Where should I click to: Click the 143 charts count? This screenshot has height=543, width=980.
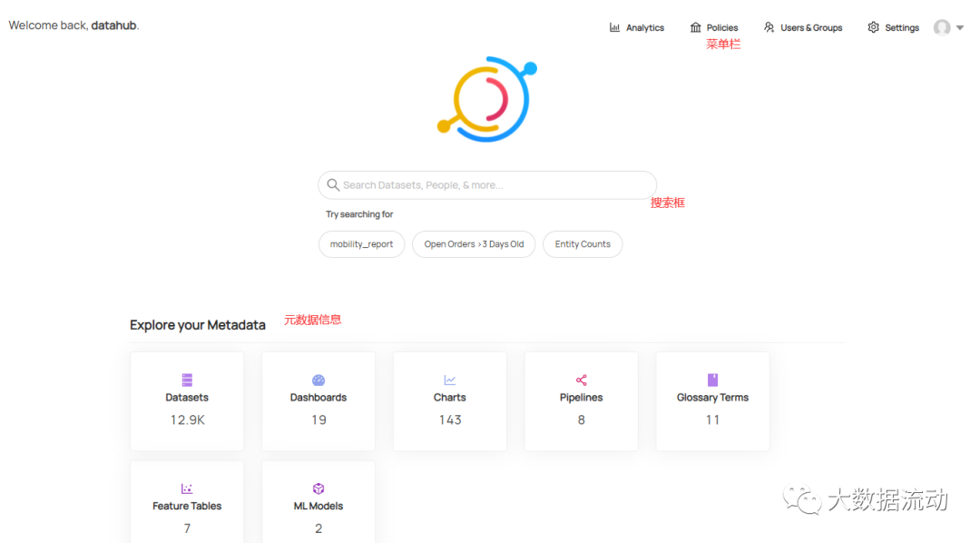click(x=450, y=420)
